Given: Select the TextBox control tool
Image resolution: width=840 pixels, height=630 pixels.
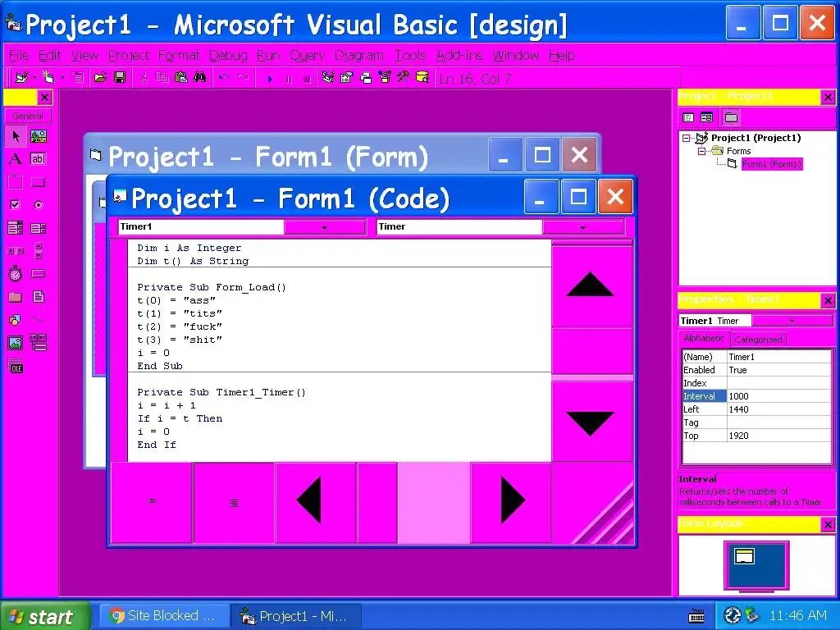Looking at the screenshot, I should [x=38, y=158].
